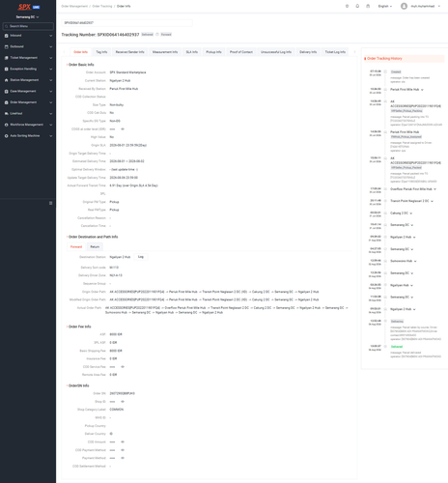The width and height of the screenshot is (448, 483).
Task: Switch to the Pickup Info tab
Action: click(213, 52)
